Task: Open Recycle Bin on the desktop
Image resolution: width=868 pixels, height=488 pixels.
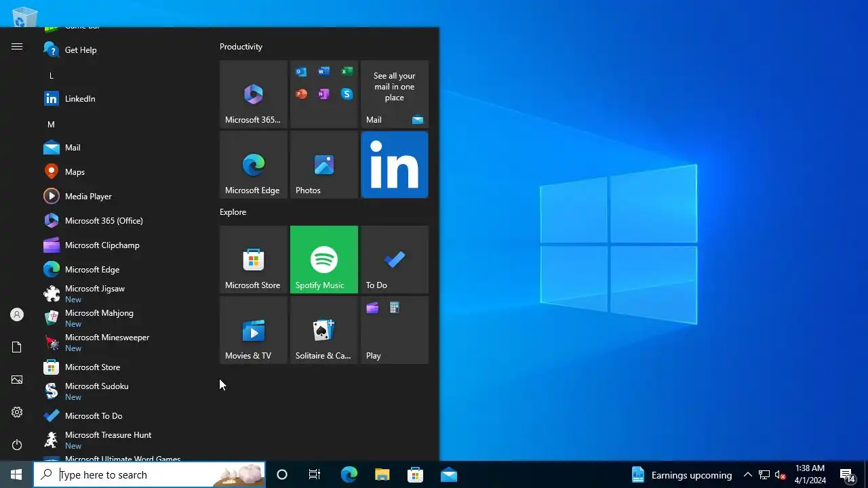Action: click(24, 16)
